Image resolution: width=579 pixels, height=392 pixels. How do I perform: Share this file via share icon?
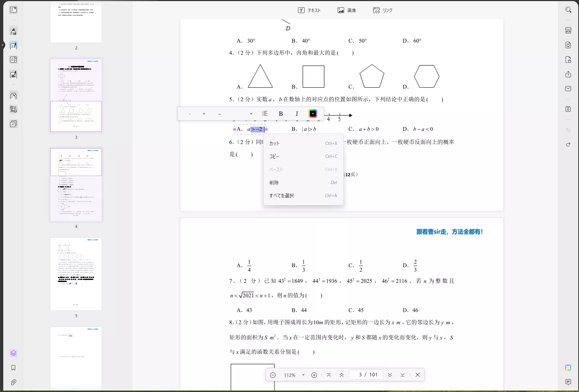(568, 74)
